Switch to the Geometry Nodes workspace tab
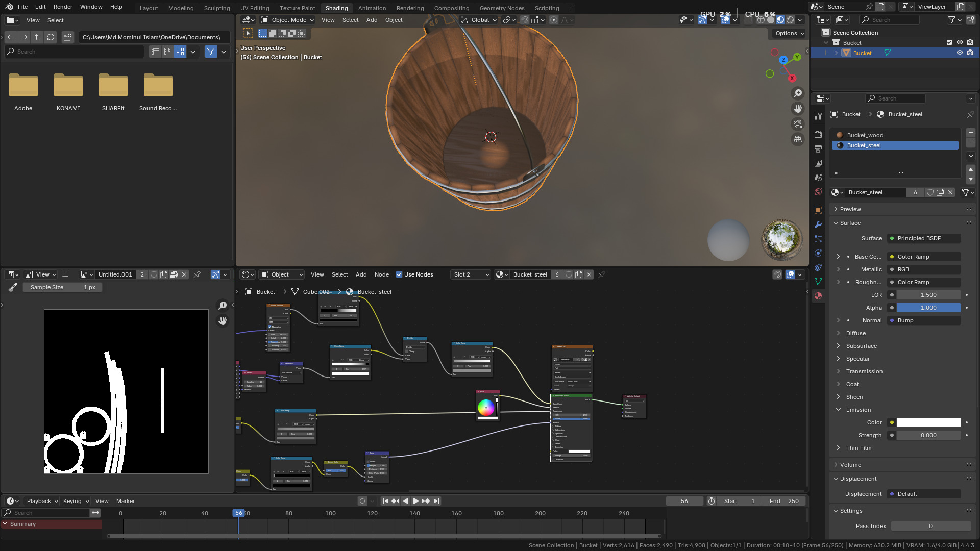Viewport: 980px width, 551px height. pos(502,8)
